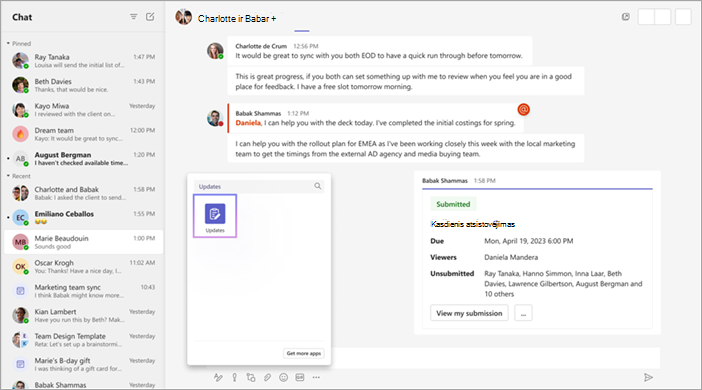Viewport: 702px width, 390px height.
Task: Click search icon in Updates app popup
Action: pos(317,186)
